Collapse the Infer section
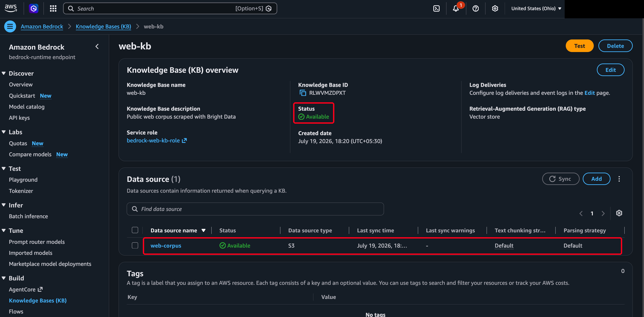 click(4, 205)
